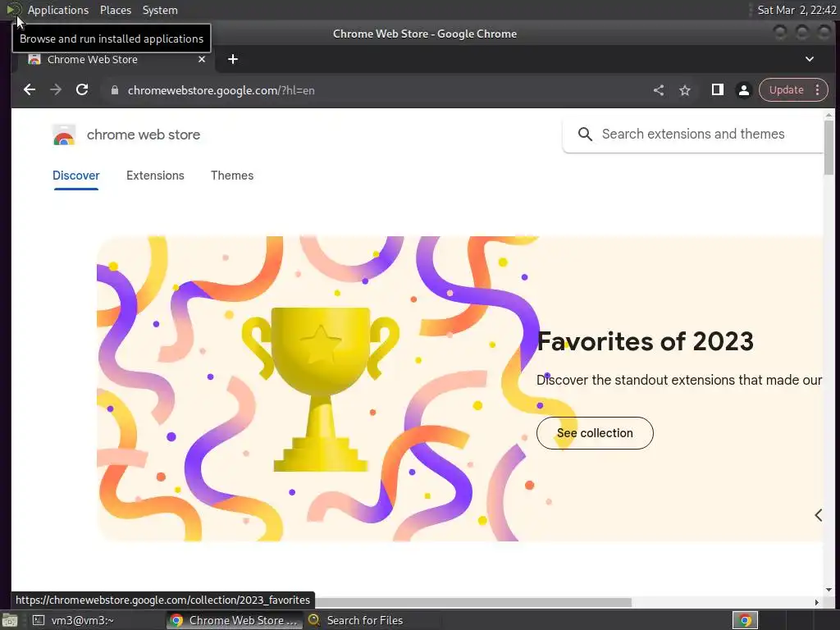The image size is (840, 630).
Task: Open a new tab with plus
Action: (232, 59)
